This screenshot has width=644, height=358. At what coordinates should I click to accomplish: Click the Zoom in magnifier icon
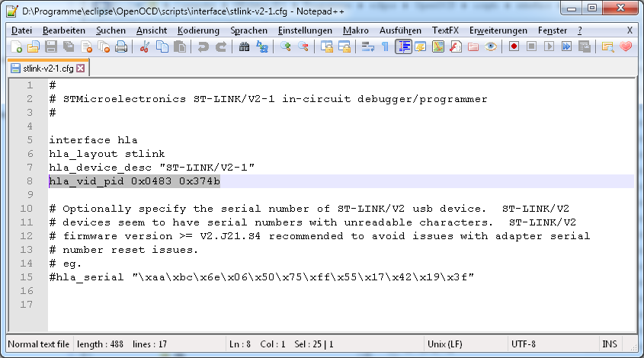coord(286,47)
